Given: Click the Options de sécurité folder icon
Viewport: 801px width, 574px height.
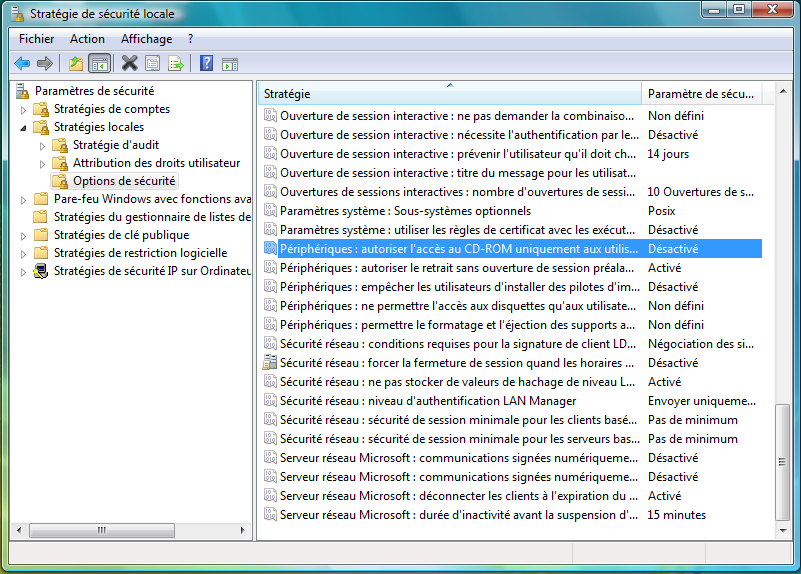Looking at the screenshot, I should point(60,181).
